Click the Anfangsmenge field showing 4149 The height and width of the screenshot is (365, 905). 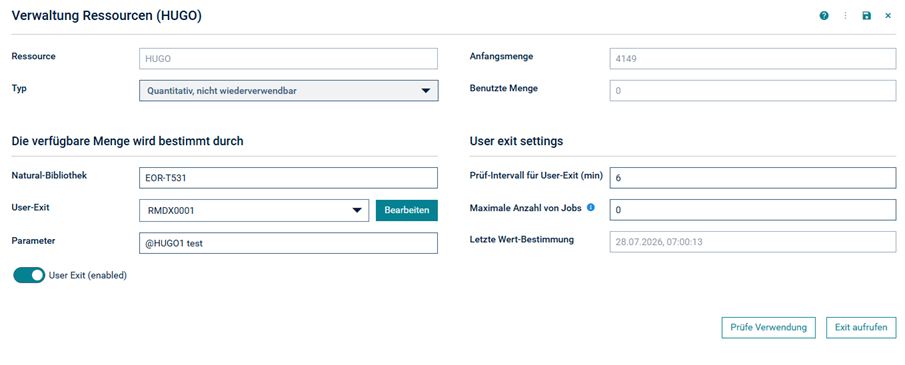[753, 58]
